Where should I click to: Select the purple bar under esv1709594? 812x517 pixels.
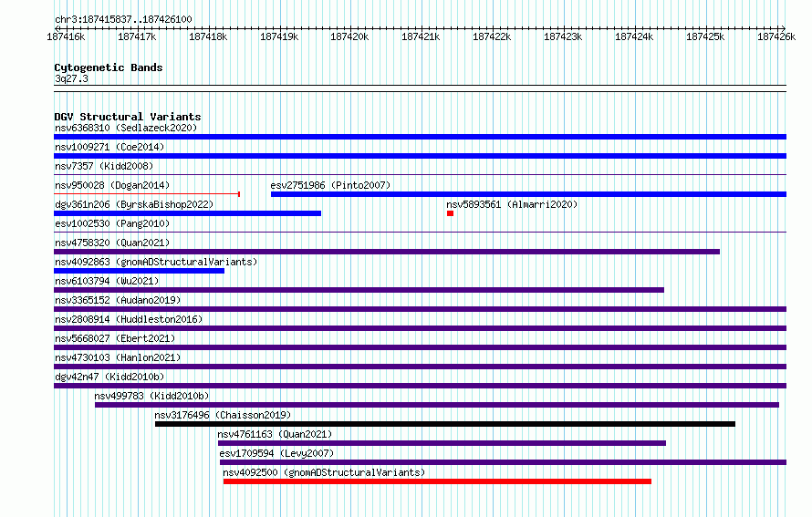(503, 462)
